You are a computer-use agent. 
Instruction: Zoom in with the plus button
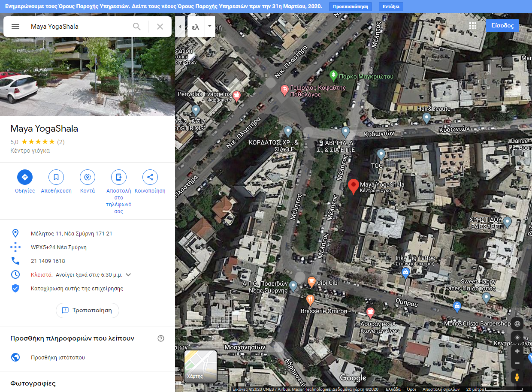point(517,351)
